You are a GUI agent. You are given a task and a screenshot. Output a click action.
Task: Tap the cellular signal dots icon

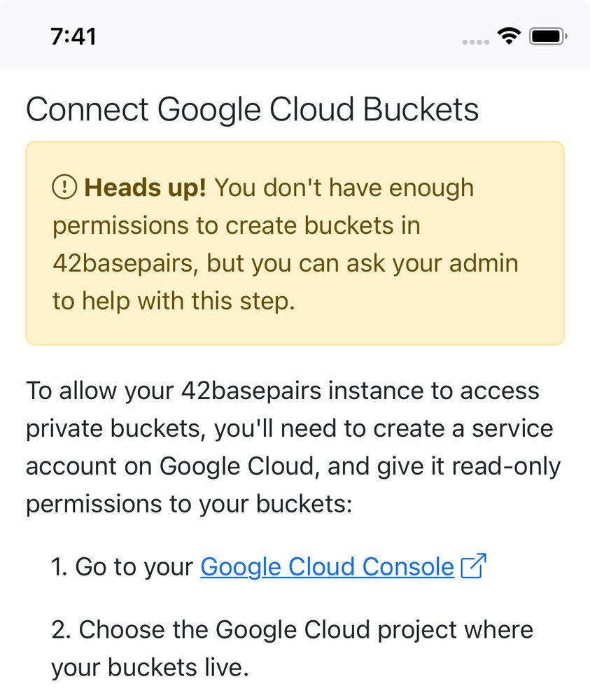pyautogui.click(x=476, y=42)
